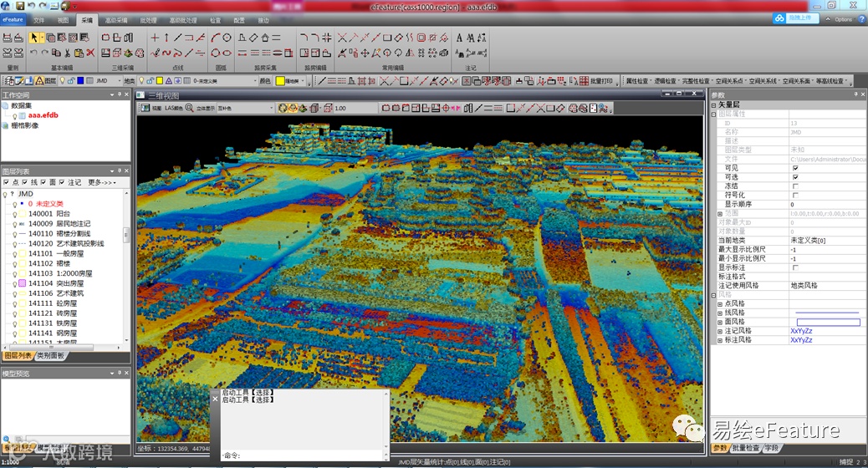868x468 pixels.
Task: Expand the 点风格 property group
Action: (x=720, y=303)
